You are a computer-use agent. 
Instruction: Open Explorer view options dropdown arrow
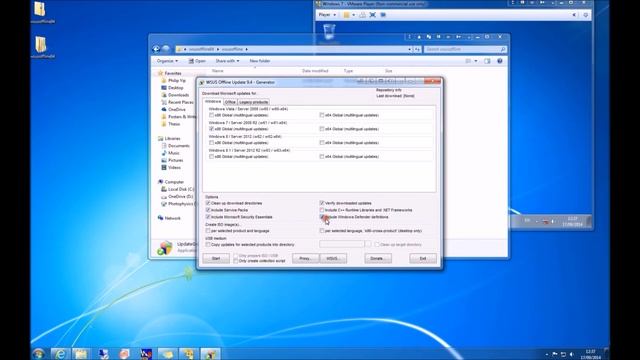[x=476, y=61]
